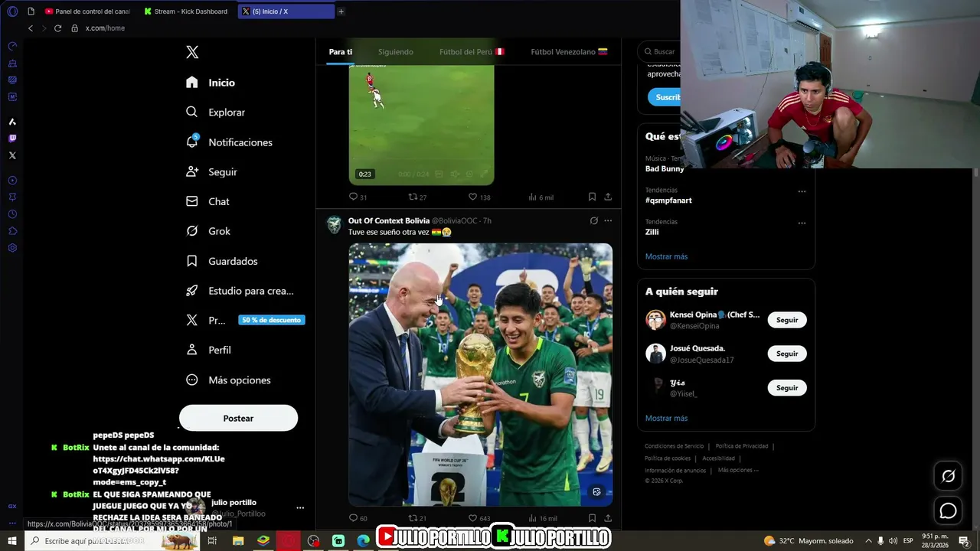Open X in the Opera GX sidebar
The width and height of the screenshot is (980, 551).
pos(12,155)
